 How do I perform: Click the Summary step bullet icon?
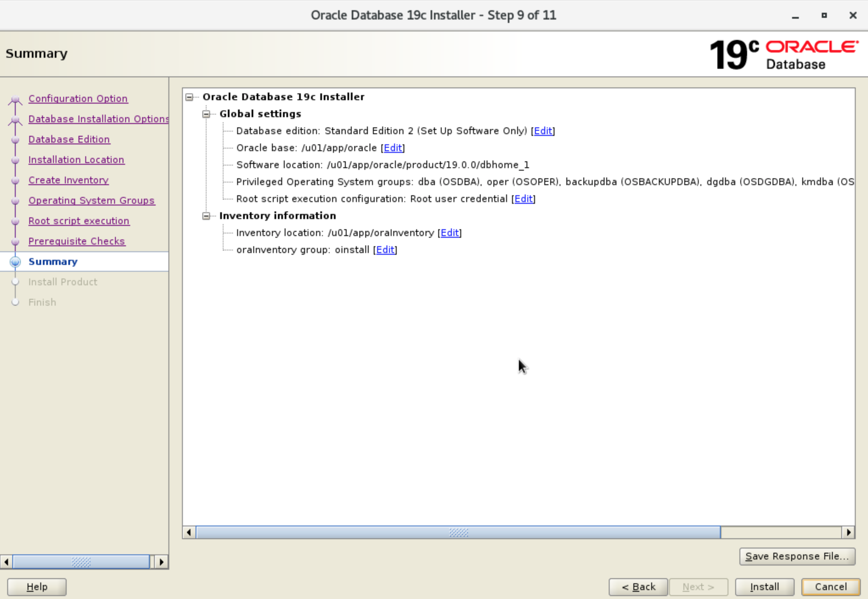point(15,262)
